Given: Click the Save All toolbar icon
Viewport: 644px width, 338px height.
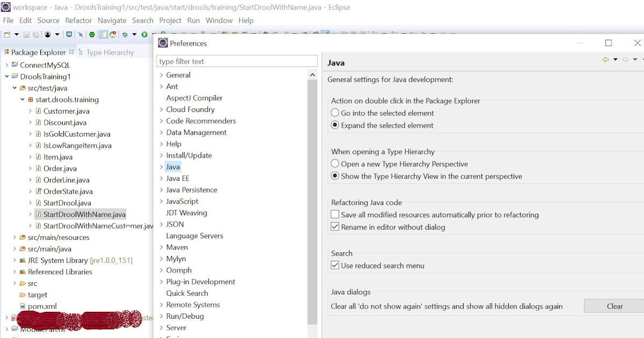Looking at the screenshot, I should 35,34.
